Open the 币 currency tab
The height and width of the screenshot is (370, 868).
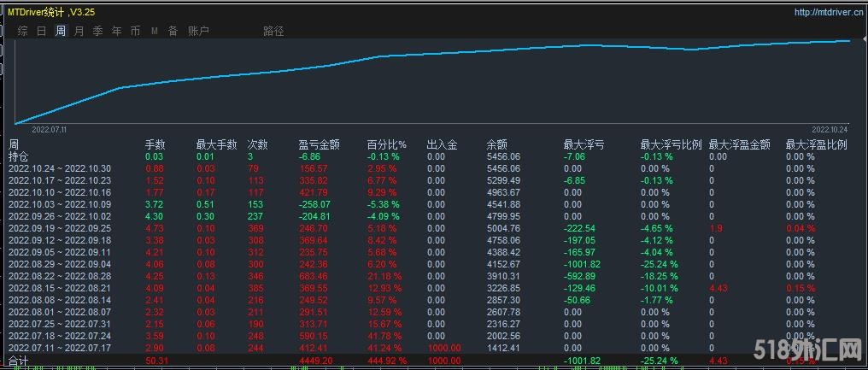coord(135,31)
